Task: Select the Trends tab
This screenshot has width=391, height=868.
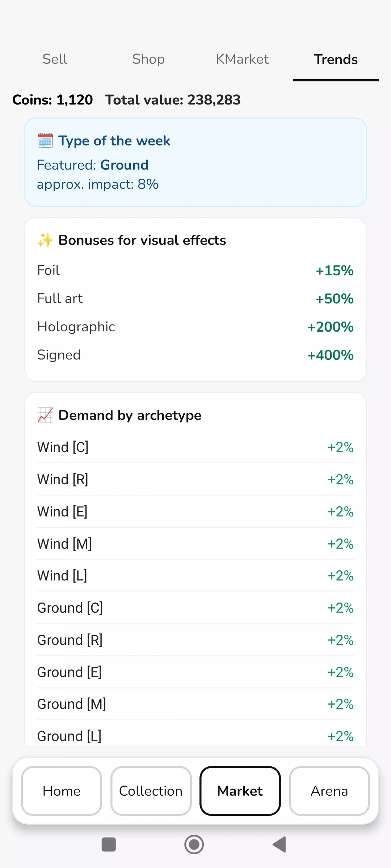Action: (336, 59)
